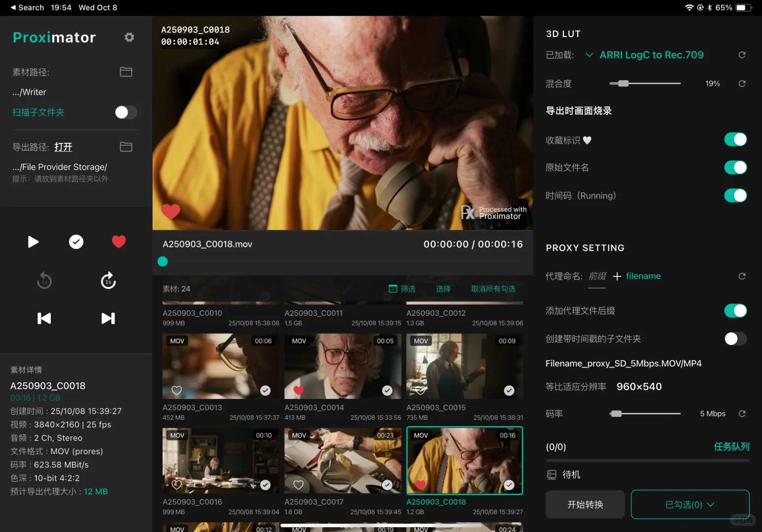Reset the bitrate value
Screen dimensions: 762x532
(742, 414)
